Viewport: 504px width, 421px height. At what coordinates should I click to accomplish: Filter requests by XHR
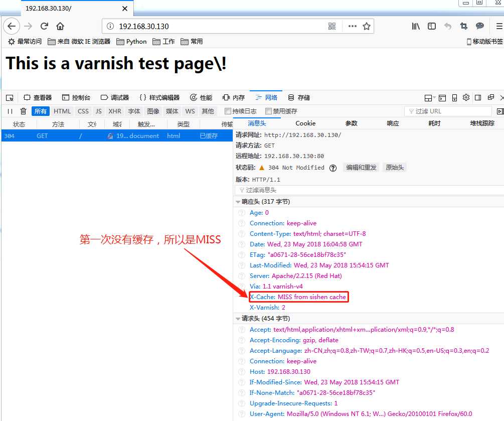pyautogui.click(x=115, y=111)
